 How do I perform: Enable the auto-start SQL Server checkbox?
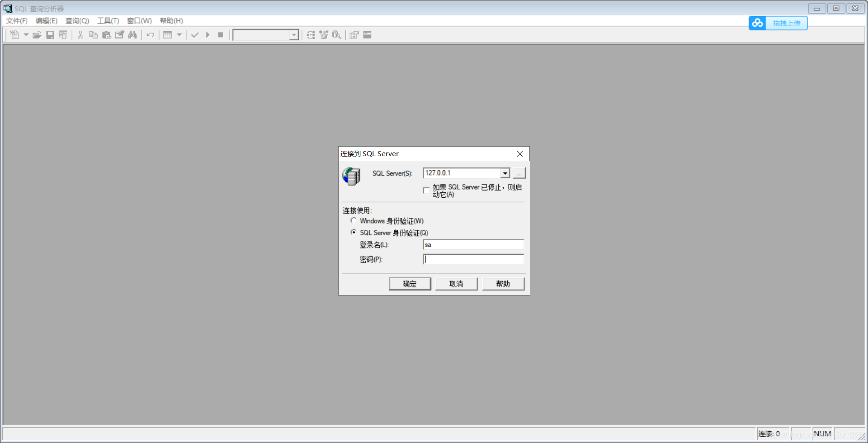[x=426, y=191]
